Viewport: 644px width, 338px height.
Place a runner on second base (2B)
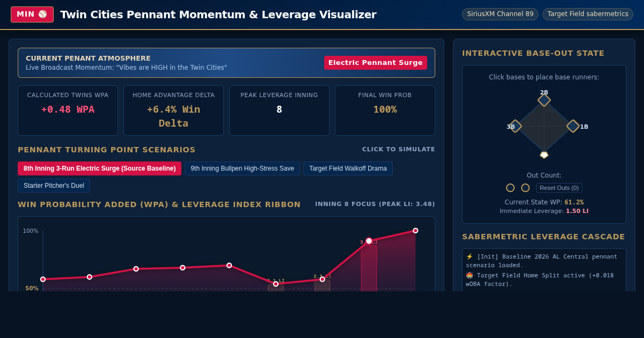pyautogui.click(x=544, y=100)
